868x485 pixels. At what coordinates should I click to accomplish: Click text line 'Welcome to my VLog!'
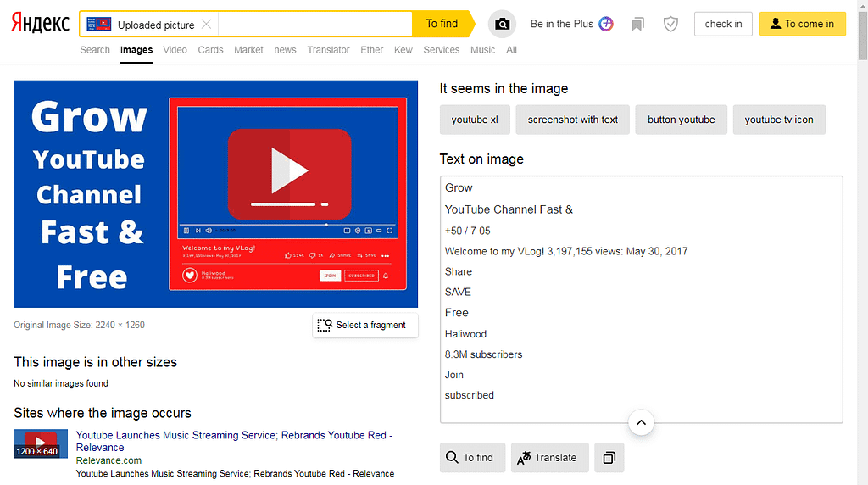coord(495,251)
